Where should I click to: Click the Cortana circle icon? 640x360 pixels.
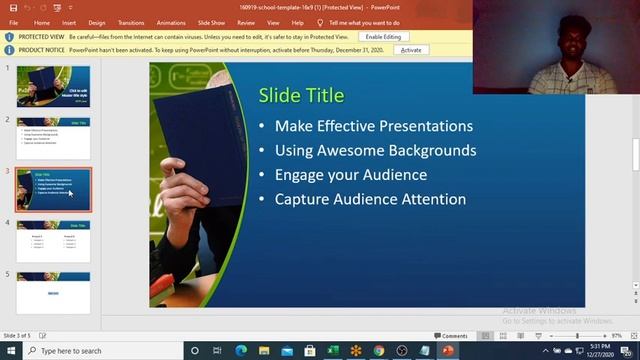click(195, 351)
